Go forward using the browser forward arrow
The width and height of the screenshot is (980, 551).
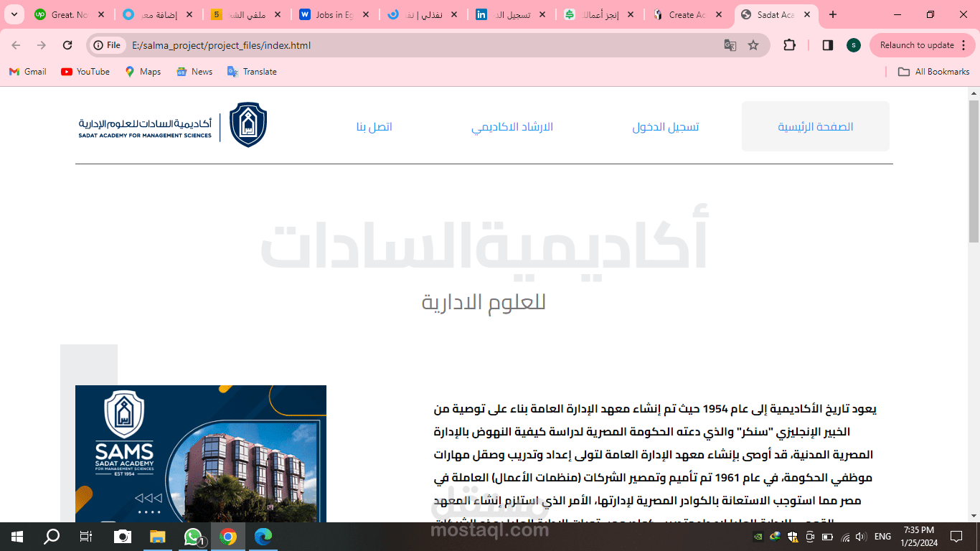[42, 45]
